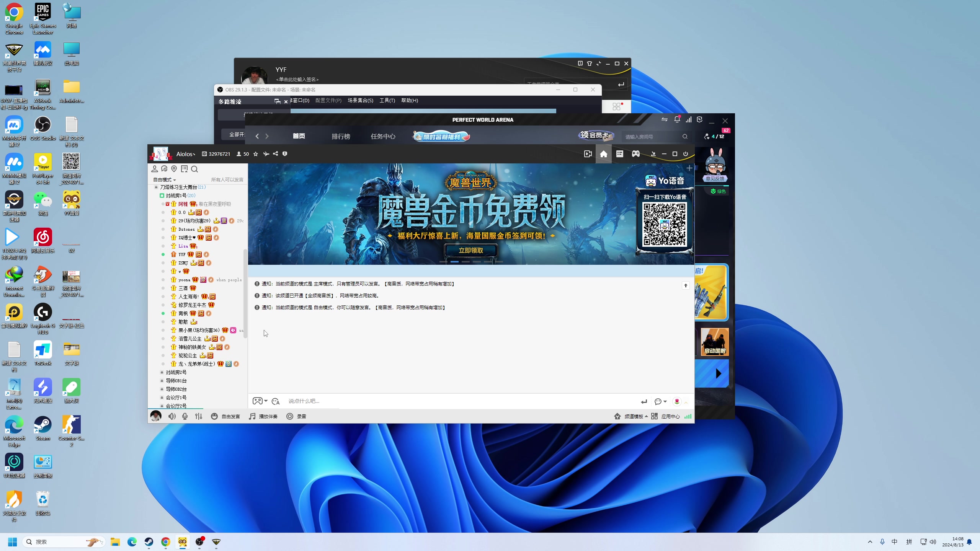
Task: Expand the 对战房2号 room
Action: [162, 372]
